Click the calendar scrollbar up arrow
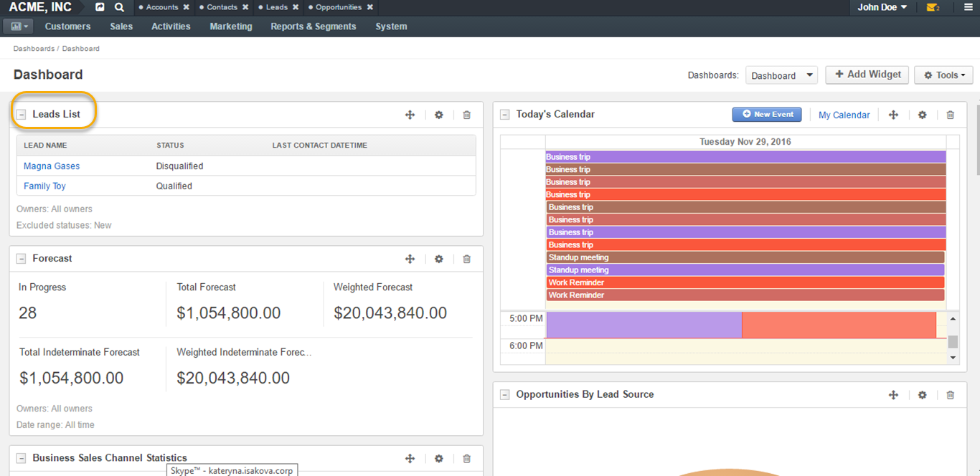Viewport: 980px width, 476px height. point(953,318)
